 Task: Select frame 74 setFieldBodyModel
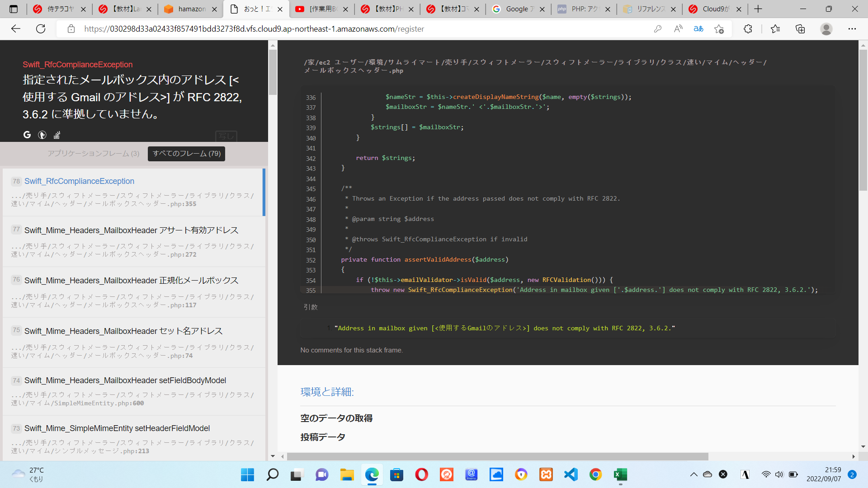pos(133,392)
